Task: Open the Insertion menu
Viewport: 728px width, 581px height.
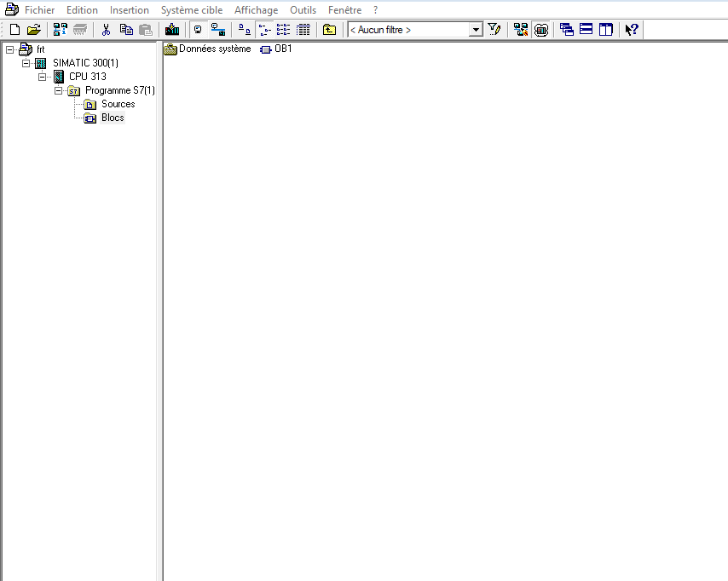Action: (x=129, y=10)
